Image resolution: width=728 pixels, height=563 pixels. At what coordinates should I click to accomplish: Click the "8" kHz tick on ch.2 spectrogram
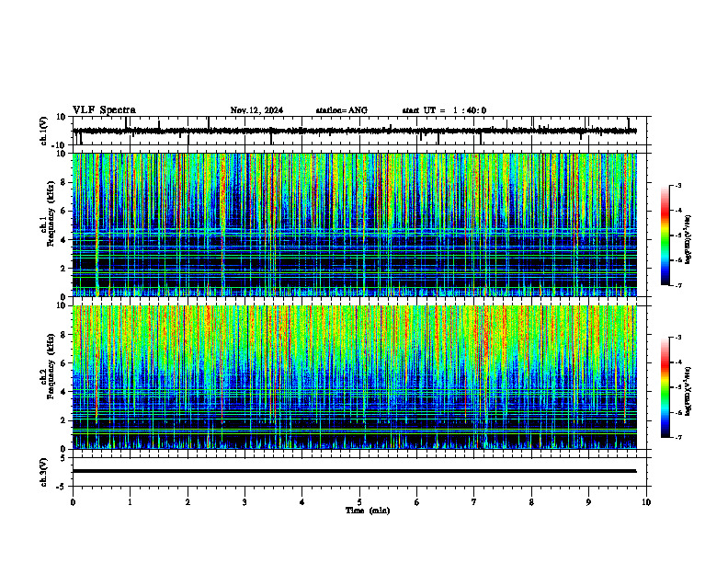click(63, 335)
